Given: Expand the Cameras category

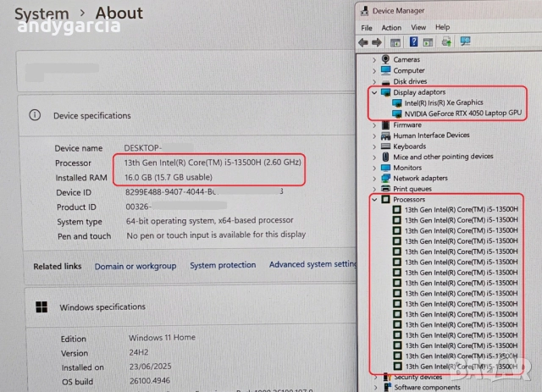Looking at the screenshot, I should click(x=374, y=60).
